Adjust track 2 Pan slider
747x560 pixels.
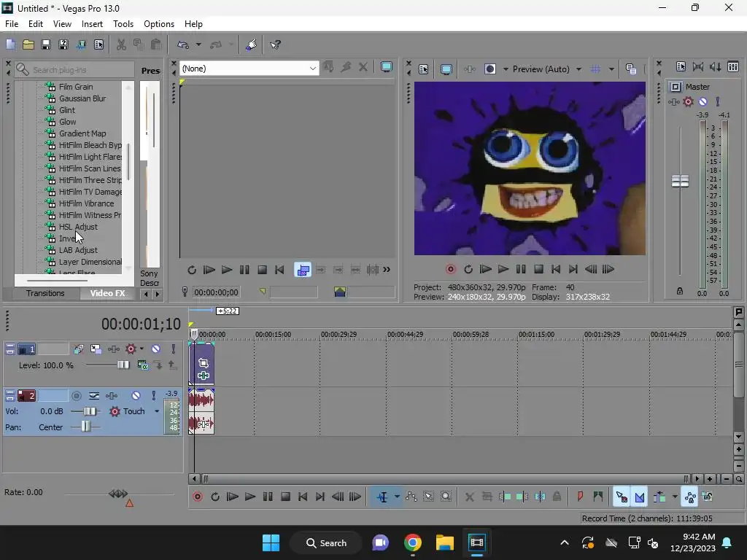click(x=85, y=427)
